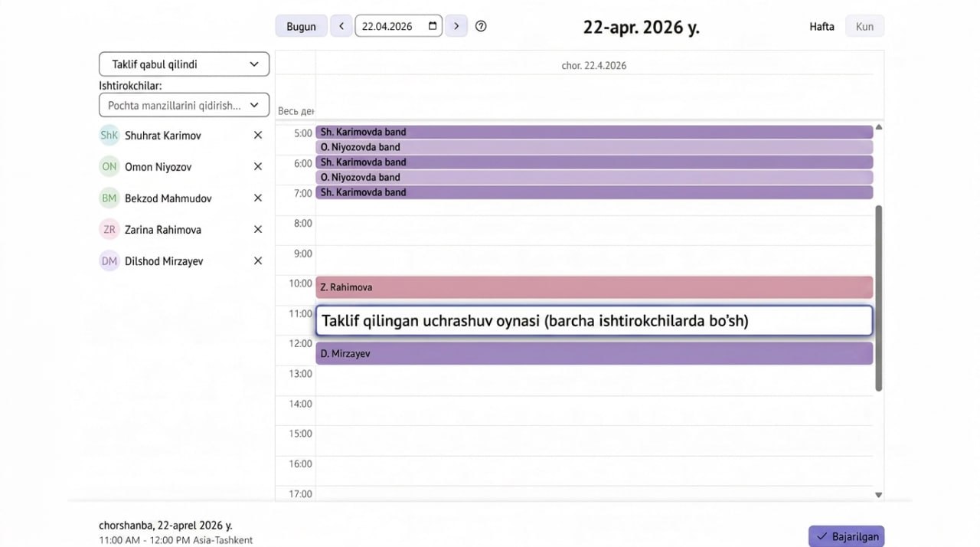Click attendee name Omon Niyozov
This screenshot has height=547, width=980.
tap(158, 166)
